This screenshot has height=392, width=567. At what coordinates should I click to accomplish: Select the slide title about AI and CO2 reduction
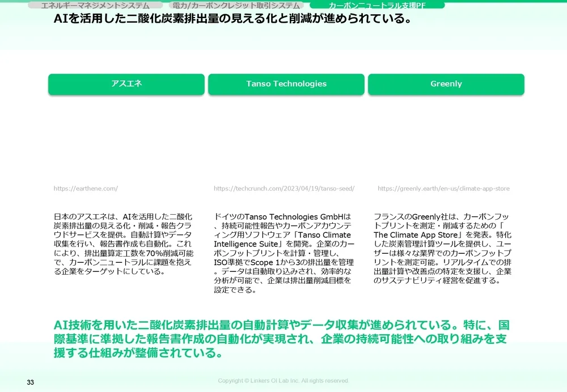click(232, 19)
